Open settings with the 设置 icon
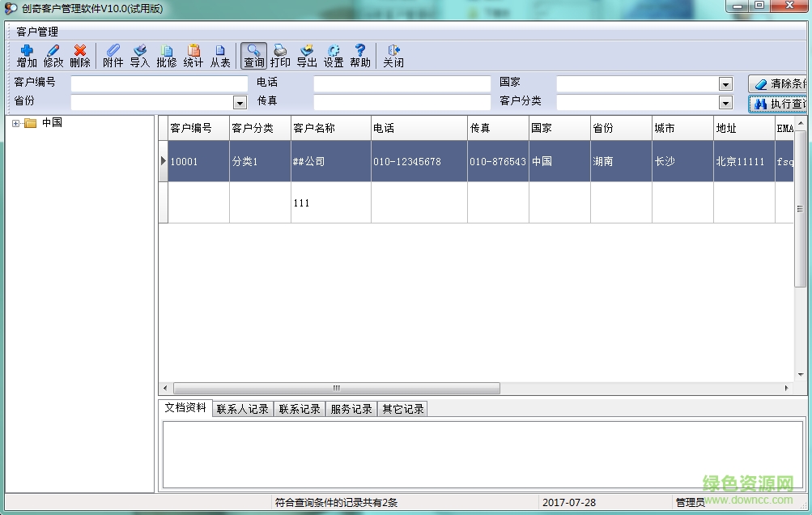Image resolution: width=812 pixels, height=515 pixels. click(334, 55)
